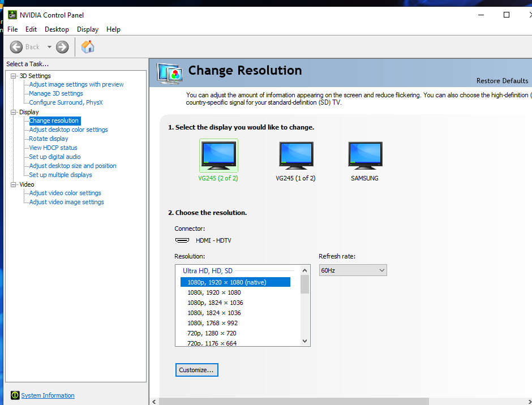This screenshot has height=405, width=532.
Task: Click the horizontal scrollbar thumb at the bottom
Action: click(x=294, y=402)
